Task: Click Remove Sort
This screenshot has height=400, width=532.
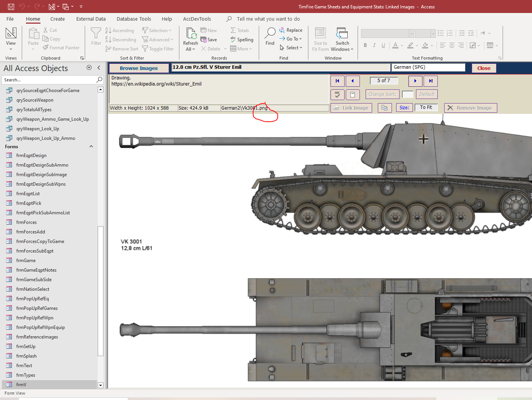Action: tap(122, 49)
